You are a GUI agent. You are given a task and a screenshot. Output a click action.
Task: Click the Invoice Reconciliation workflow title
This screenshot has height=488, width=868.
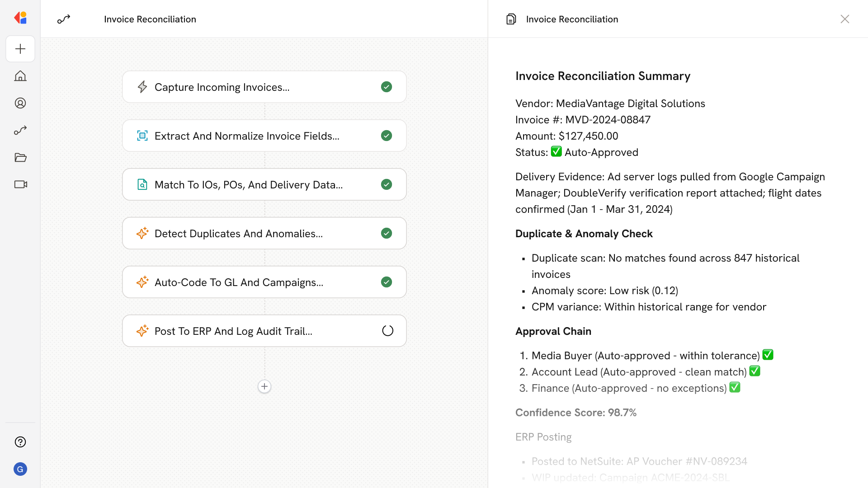150,19
